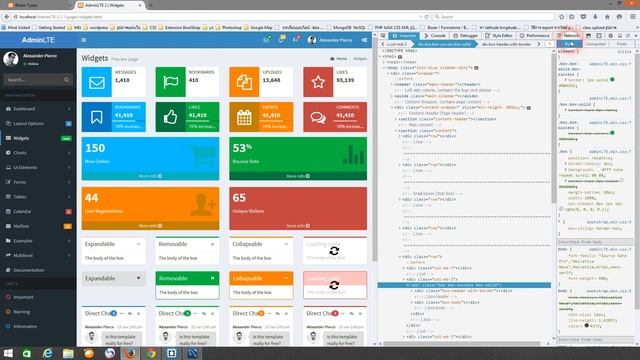Expand the Tables sidebar menu
640x360 pixels.
point(38,197)
